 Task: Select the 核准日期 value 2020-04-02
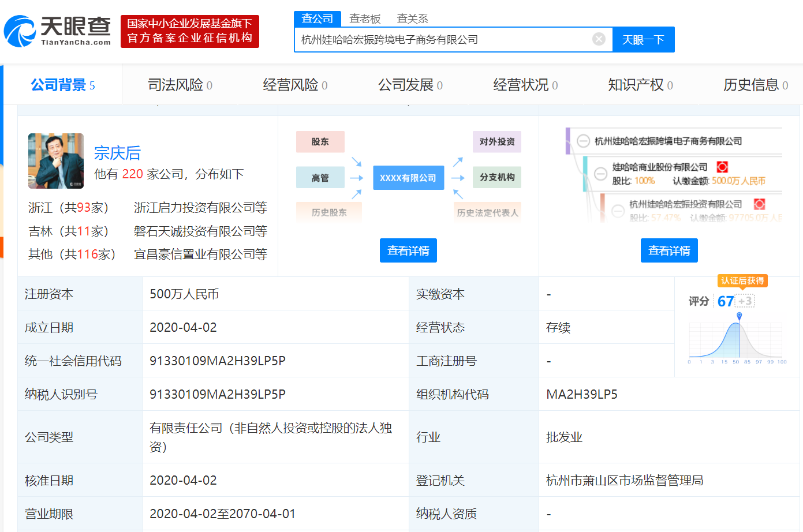pos(183,481)
